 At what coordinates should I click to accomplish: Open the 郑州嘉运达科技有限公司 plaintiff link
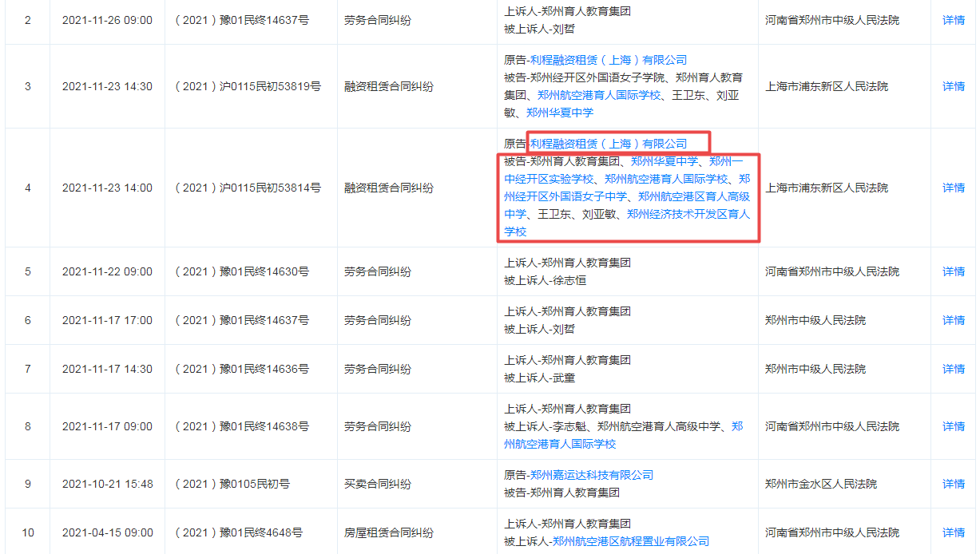tap(592, 475)
